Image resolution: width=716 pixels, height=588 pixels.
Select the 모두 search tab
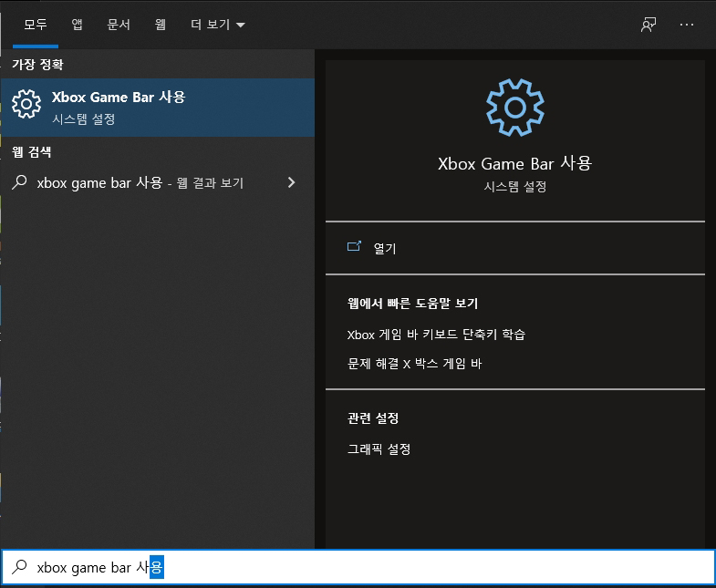click(x=36, y=25)
